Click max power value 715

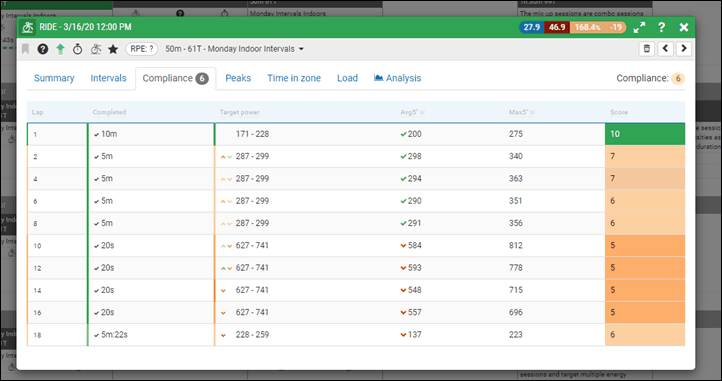(516, 290)
